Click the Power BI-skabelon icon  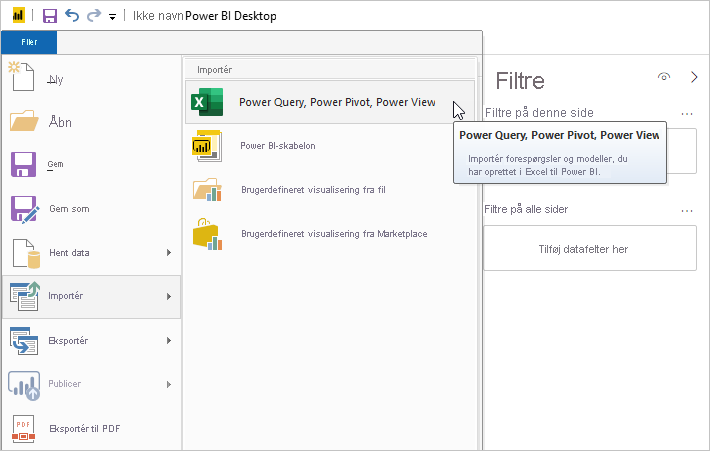(x=207, y=146)
